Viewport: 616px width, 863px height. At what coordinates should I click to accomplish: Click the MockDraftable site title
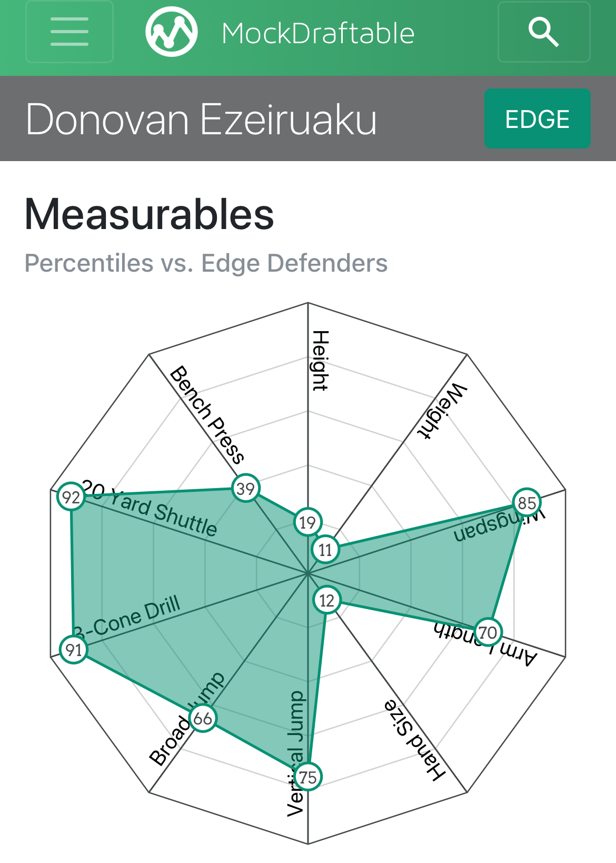tap(318, 34)
